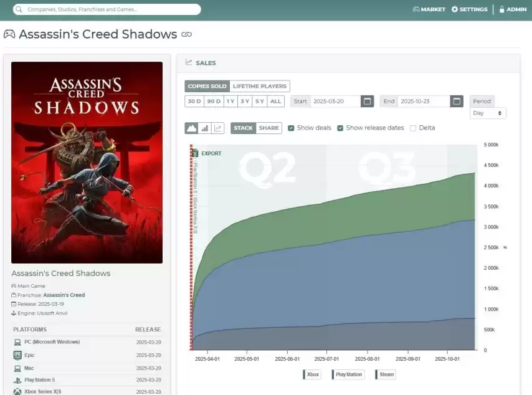Click the PC (Microsoft Windows) platform name
This screenshot has height=395, width=532.
click(x=52, y=341)
